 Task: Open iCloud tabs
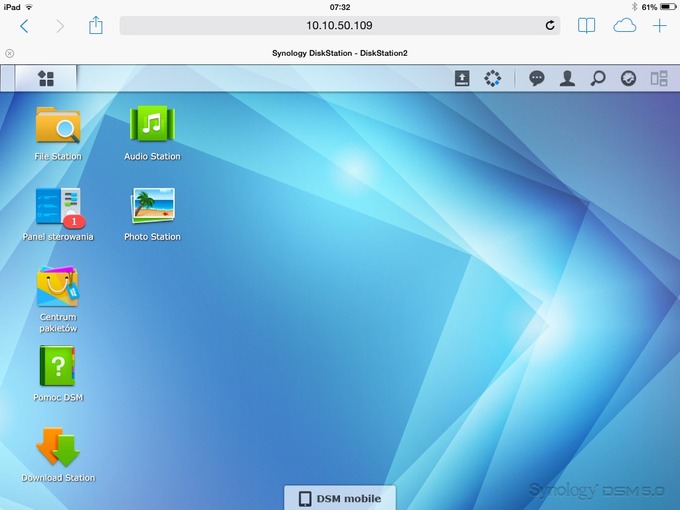pyautogui.click(x=624, y=26)
